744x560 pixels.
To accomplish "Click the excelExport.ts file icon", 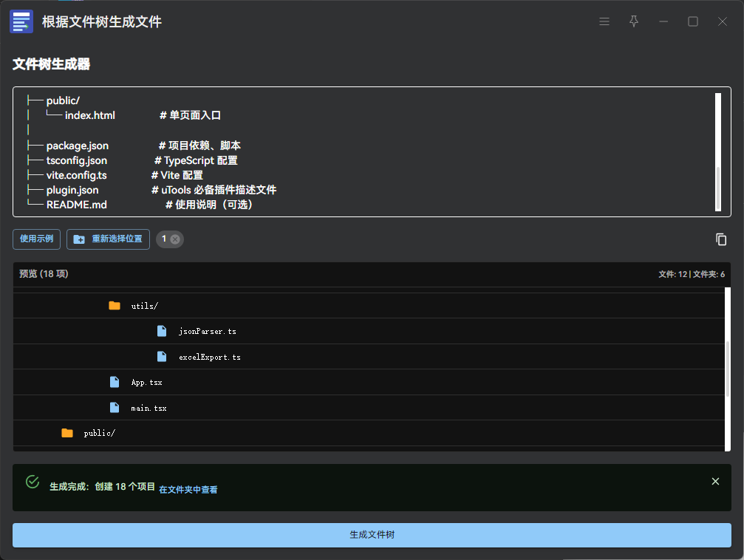I will (162, 357).
